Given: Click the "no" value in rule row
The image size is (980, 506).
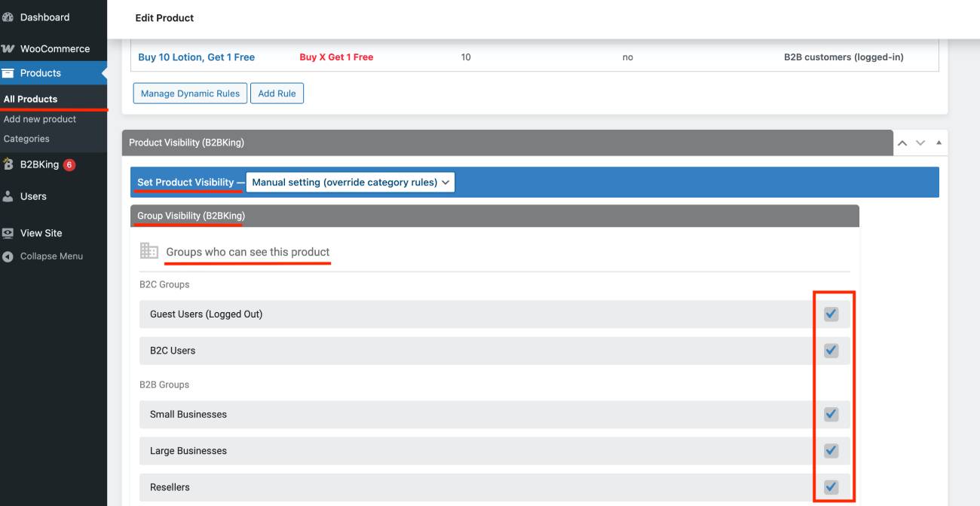Looking at the screenshot, I should [628, 57].
